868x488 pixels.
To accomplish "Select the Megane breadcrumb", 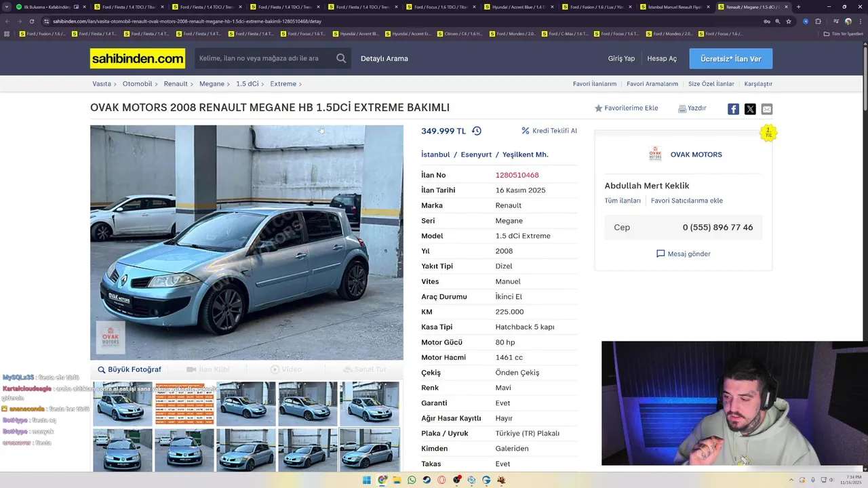I will click(x=212, y=84).
